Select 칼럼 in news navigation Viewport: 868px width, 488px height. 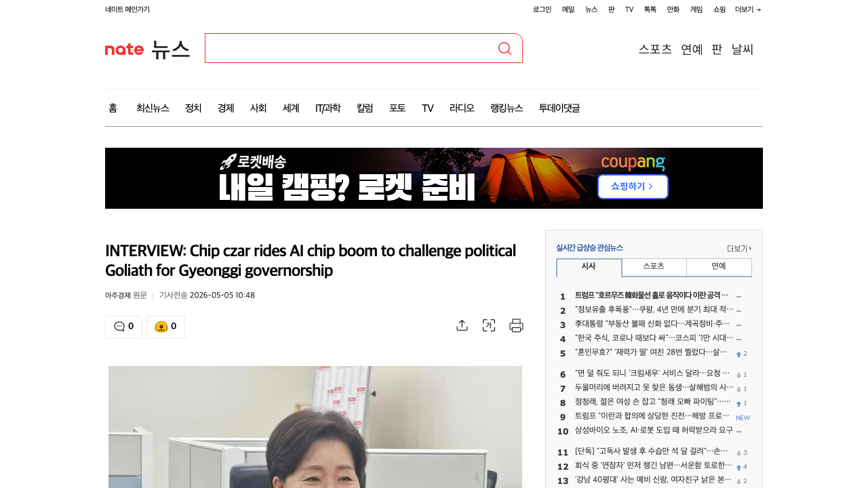click(x=365, y=108)
